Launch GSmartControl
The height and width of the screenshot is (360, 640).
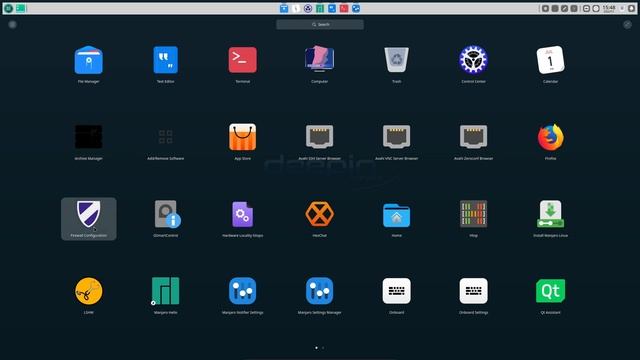pyautogui.click(x=167, y=214)
